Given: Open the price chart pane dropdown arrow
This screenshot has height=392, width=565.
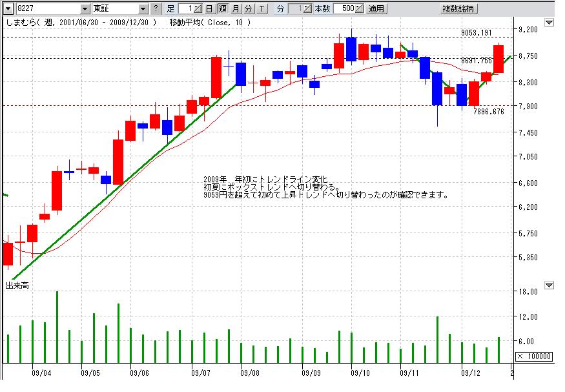Looking at the screenshot, I should 549,23.
